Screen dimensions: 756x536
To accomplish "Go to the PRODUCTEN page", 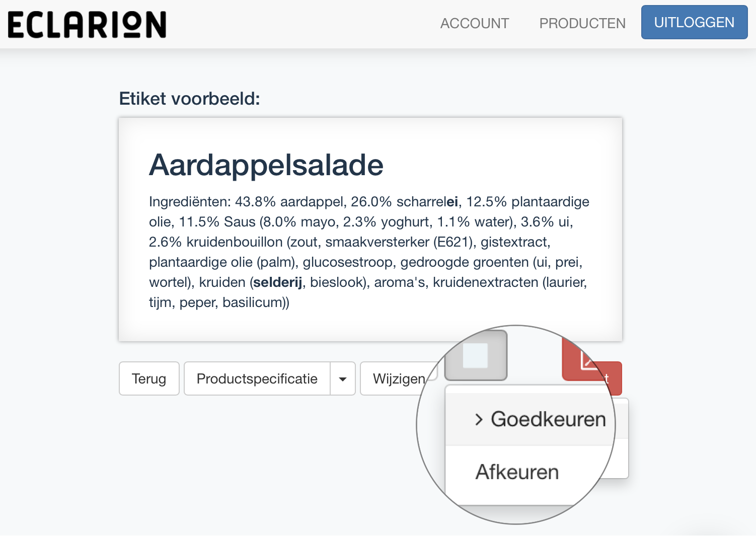I will pos(582,23).
